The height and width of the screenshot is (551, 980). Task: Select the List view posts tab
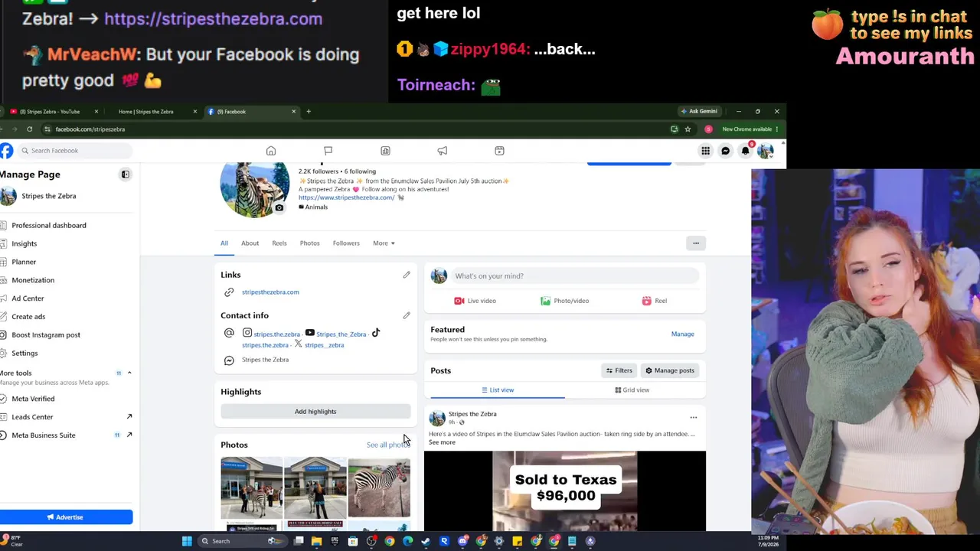(x=498, y=390)
